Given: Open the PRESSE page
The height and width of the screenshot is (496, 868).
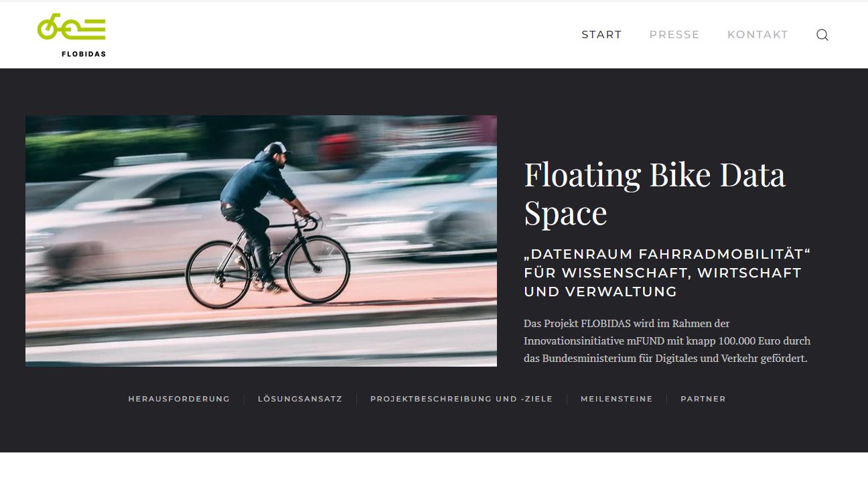Looking at the screenshot, I should click(674, 35).
